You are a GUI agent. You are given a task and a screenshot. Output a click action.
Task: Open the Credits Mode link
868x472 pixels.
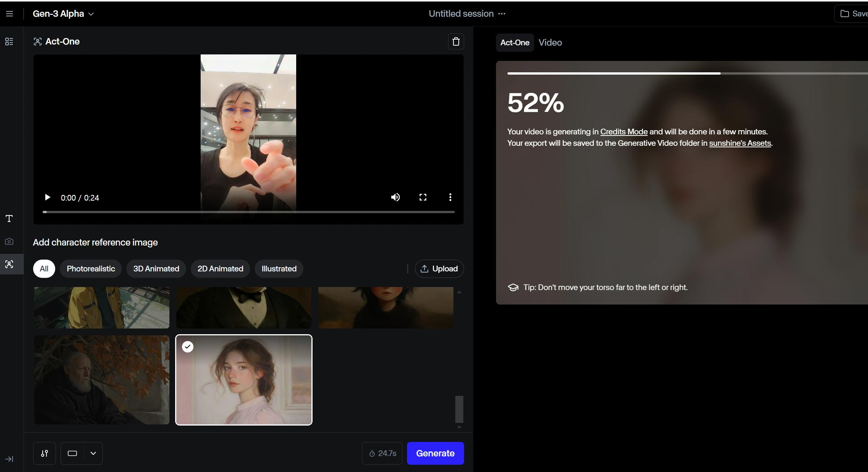pos(624,132)
